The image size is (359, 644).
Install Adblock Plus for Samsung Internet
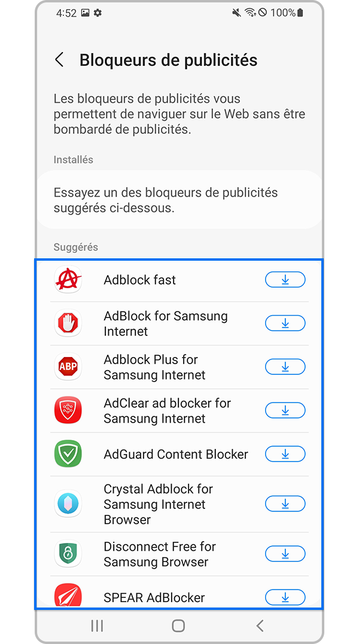(x=285, y=367)
